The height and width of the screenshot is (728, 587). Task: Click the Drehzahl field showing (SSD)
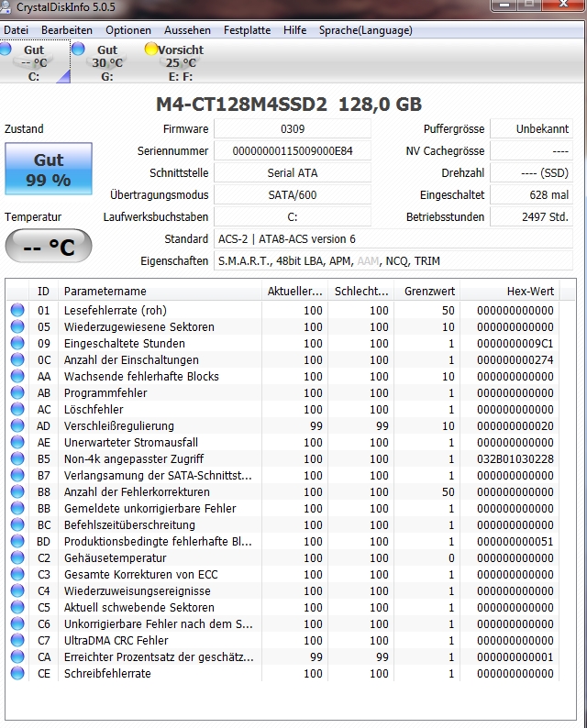click(x=531, y=172)
